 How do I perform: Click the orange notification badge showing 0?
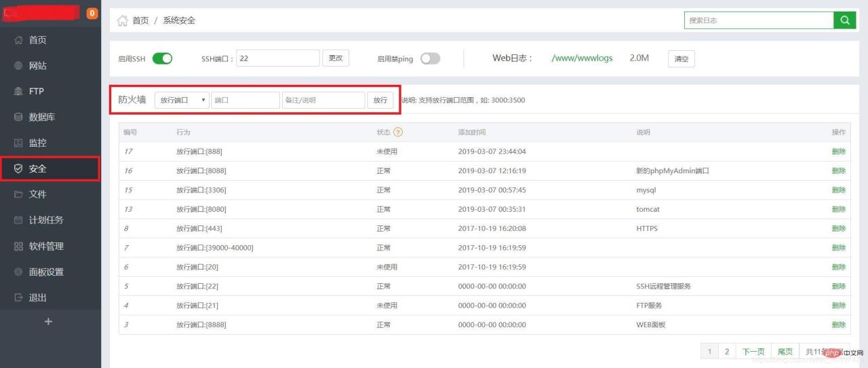92,14
